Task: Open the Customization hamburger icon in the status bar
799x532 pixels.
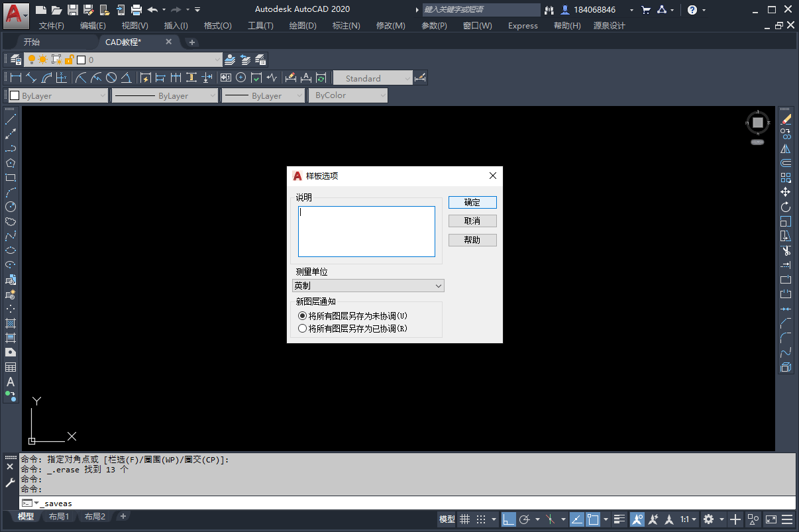Action: tap(788, 519)
